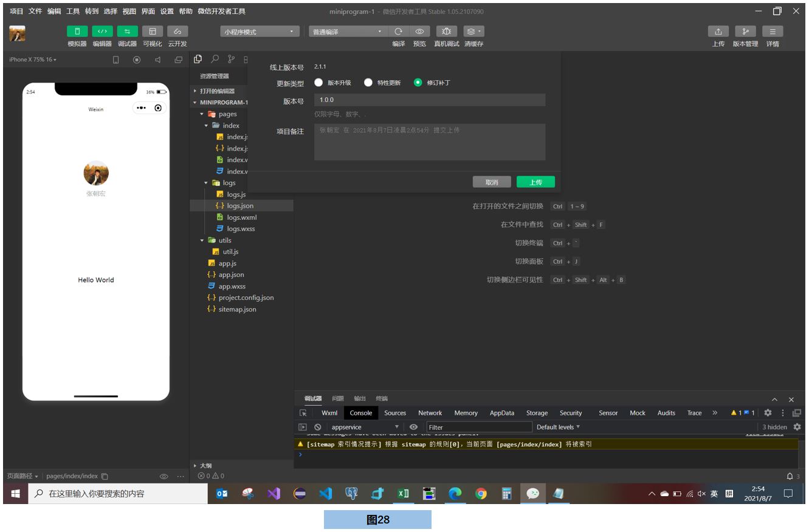The height and width of the screenshot is (532, 809).
Task: Open the Default levels dropdown
Action: (558, 427)
